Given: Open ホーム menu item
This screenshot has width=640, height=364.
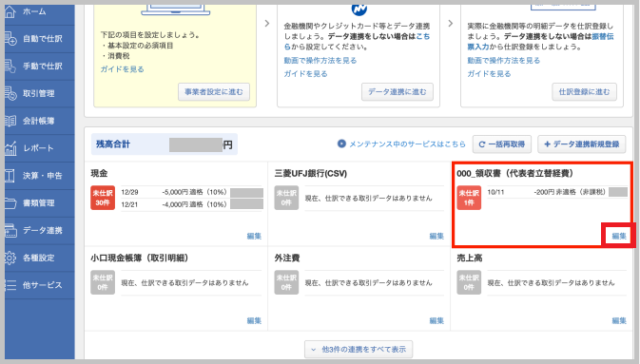Looking at the screenshot, I should (40, 11).
